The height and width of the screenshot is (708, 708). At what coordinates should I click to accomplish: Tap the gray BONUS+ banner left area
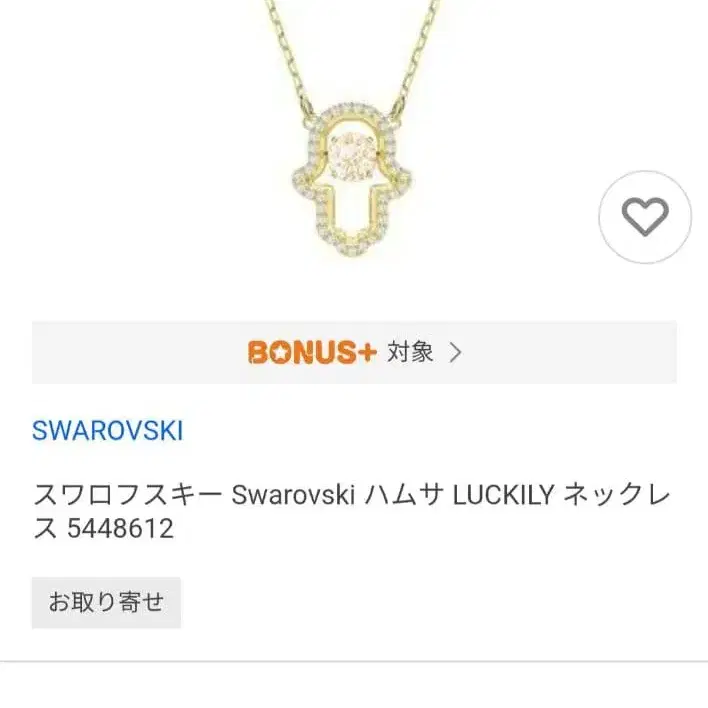tap(135, 352)
